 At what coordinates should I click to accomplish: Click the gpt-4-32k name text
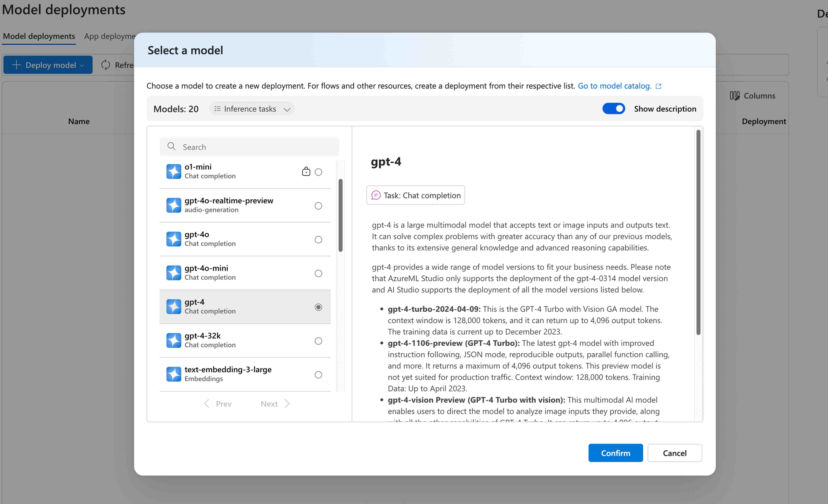click(203, 336)
